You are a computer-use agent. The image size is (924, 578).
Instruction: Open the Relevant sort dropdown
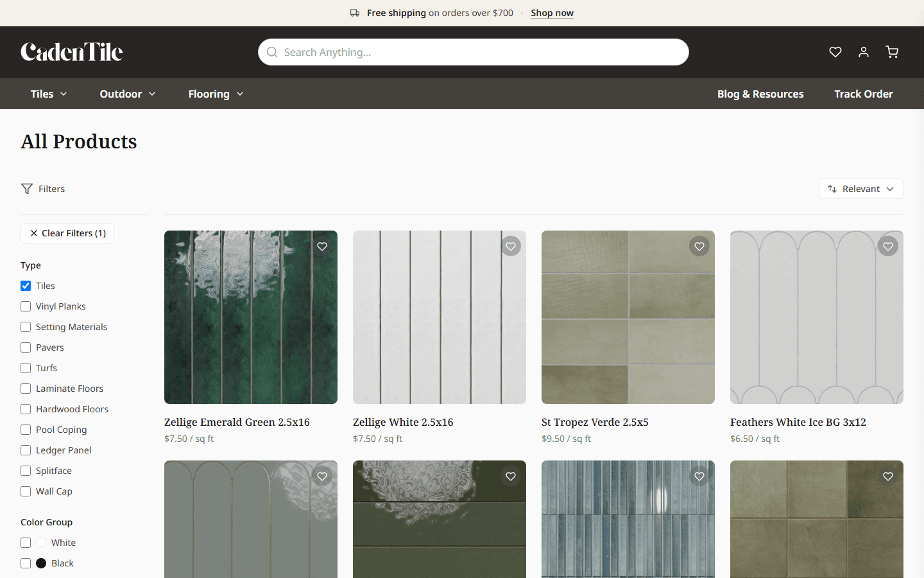861,189
